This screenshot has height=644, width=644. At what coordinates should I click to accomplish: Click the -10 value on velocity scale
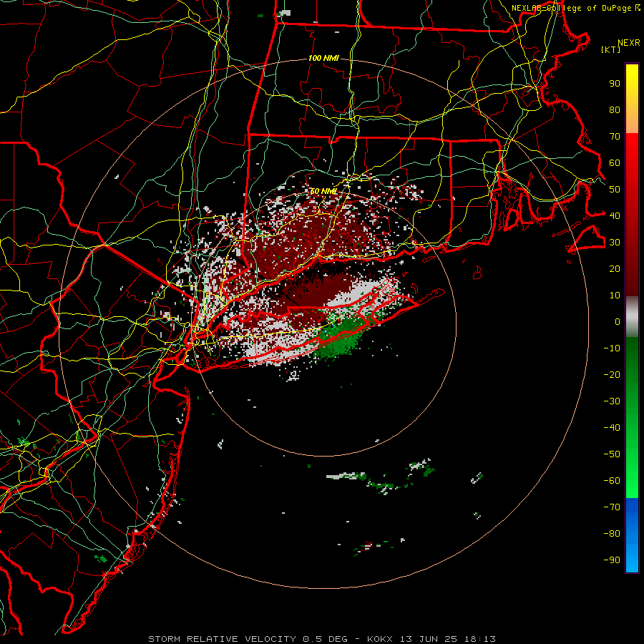tap(612, 348)
